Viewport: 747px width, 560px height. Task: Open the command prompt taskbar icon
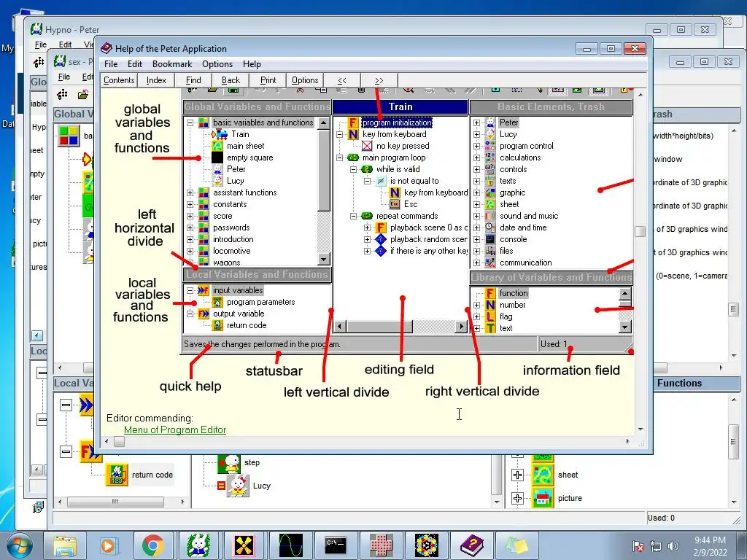(336, 545)
